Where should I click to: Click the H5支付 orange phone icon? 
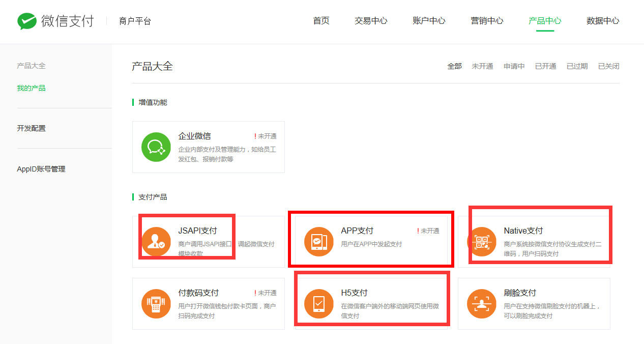[319, 304]
